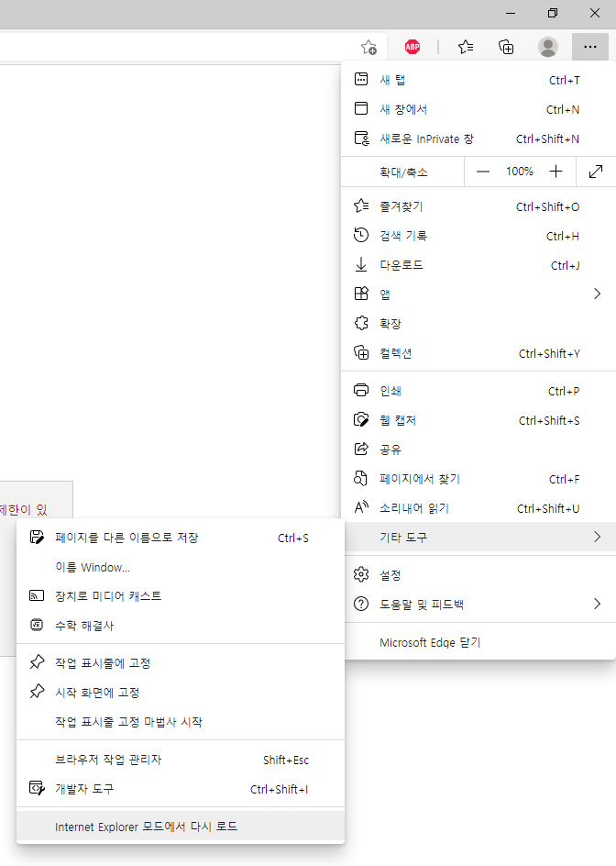Click the 설정 gear icon
Image resolution: width=616 pixels, height=866 pixels.
tap(361, 575)
